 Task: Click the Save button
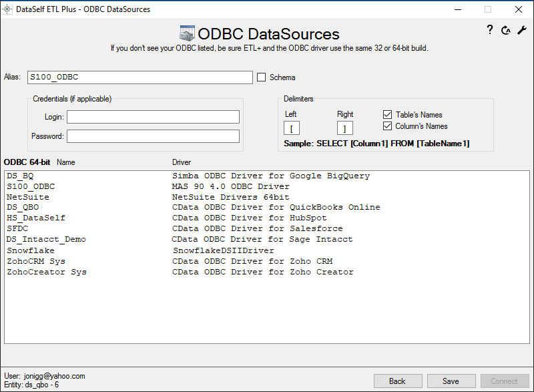point(451,381)
